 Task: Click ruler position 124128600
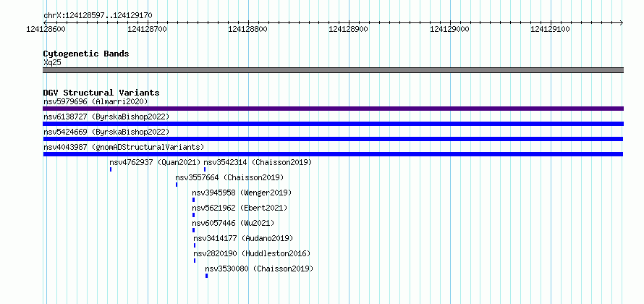[x=46, y=29]
